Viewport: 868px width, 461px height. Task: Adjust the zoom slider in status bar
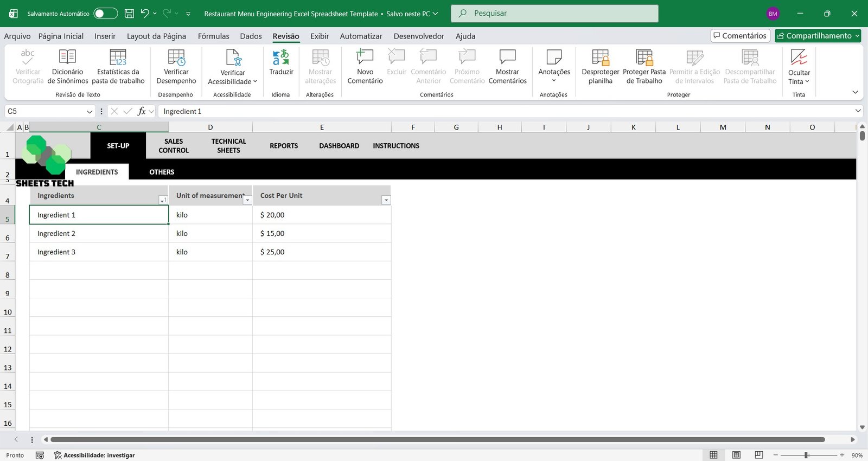tap(807, 455)
